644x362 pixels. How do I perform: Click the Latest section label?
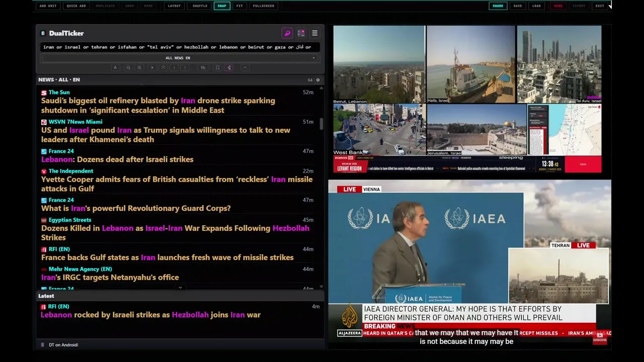(x=46, y=296)
